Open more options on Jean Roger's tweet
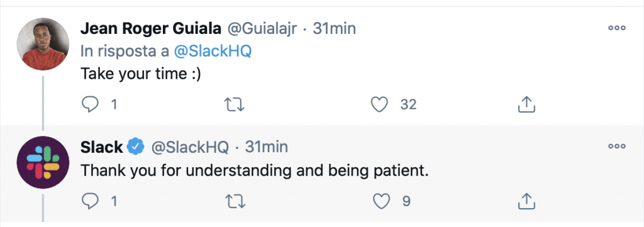644x227 pixels. pos(616,28)
